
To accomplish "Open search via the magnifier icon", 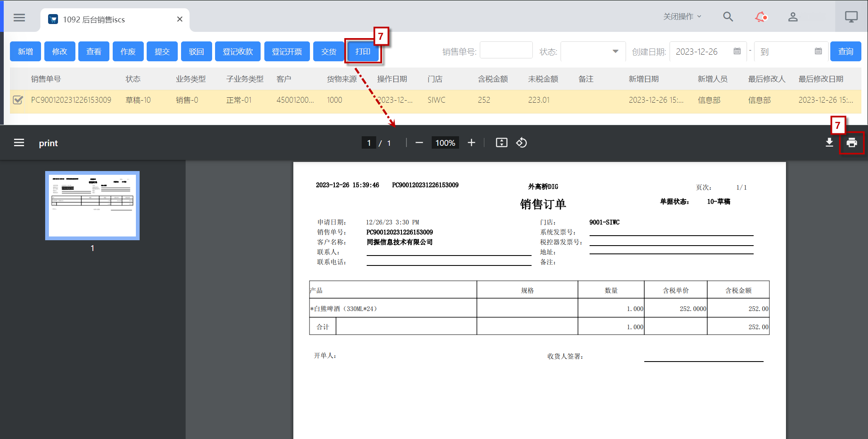I will [728, 17].
